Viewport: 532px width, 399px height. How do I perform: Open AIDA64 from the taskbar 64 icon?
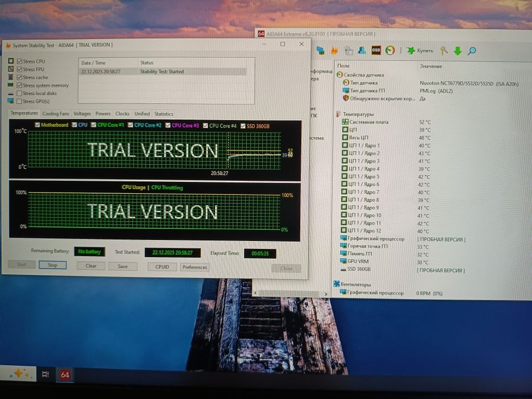65,374
